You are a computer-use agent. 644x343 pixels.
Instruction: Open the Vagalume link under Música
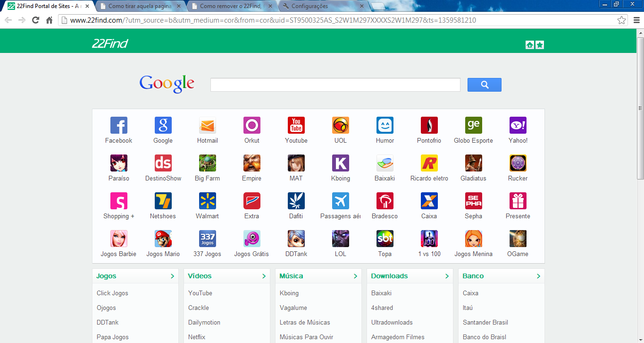(293, 308)
